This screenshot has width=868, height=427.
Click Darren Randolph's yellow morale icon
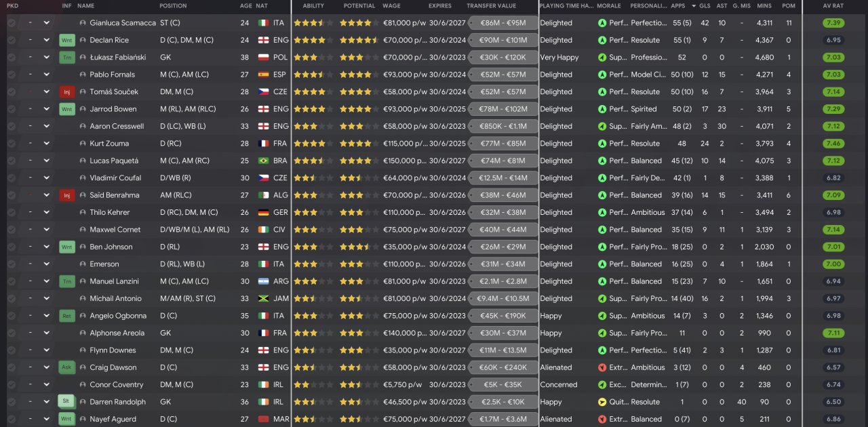click(x=602, y=402)
